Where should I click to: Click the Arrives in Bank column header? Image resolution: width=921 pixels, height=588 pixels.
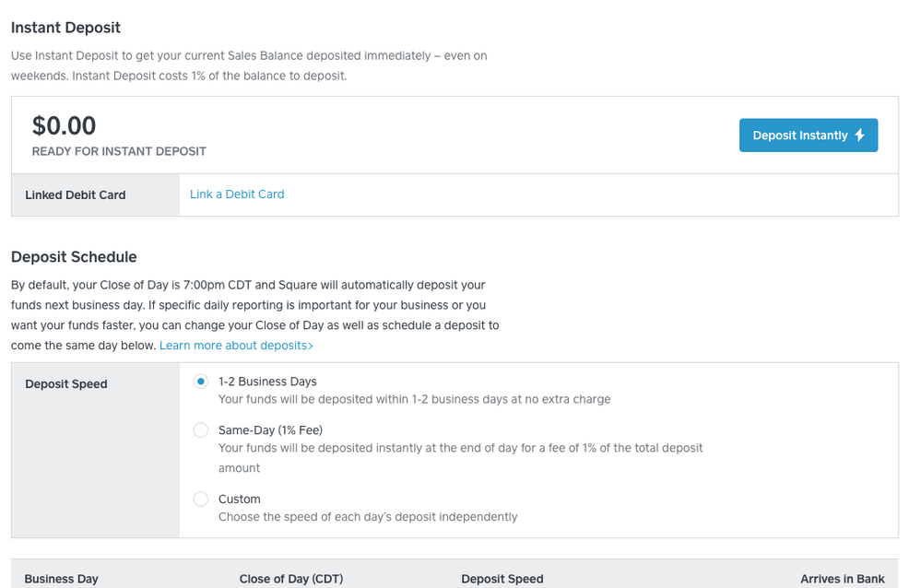[842, 579]
